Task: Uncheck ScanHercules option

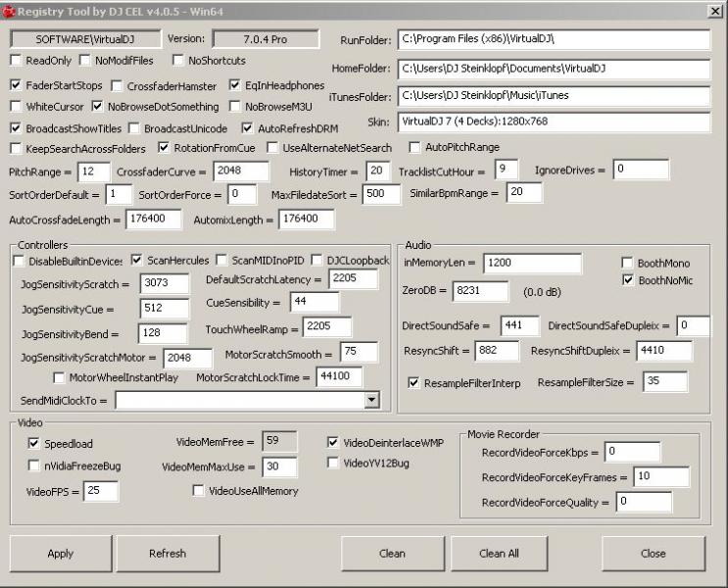Action: [136, 260]
